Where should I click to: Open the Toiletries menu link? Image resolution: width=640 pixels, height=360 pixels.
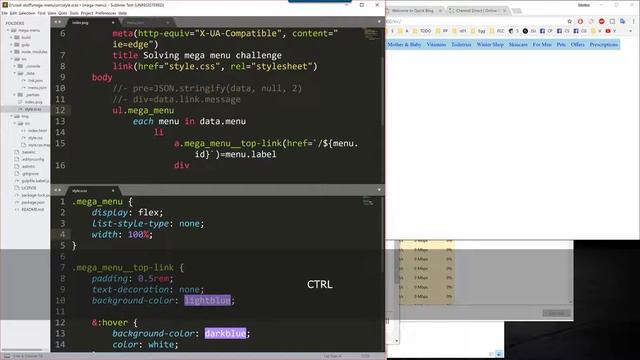click(x=461, y=44)
